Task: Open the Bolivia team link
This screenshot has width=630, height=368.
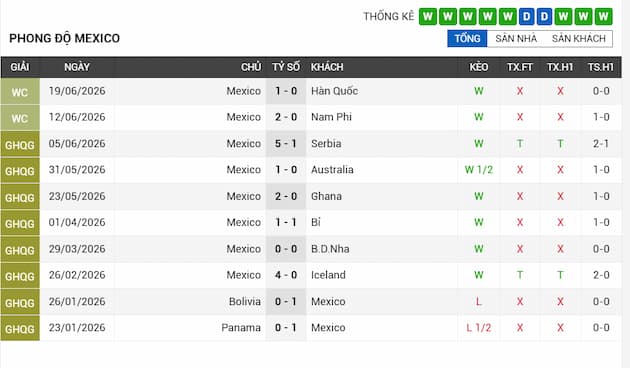Action: (245, 301)
